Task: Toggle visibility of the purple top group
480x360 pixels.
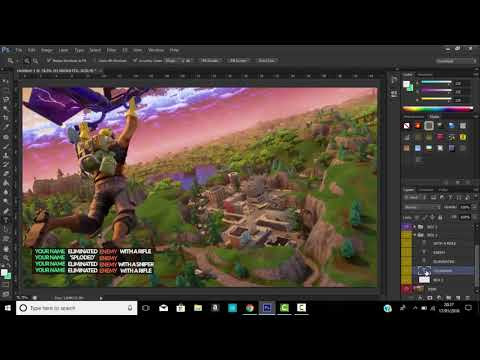Action: click(x=406, y=227)
